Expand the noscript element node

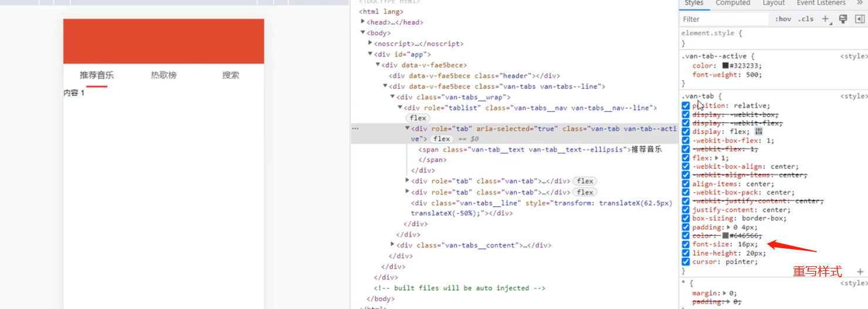point(370,43)
